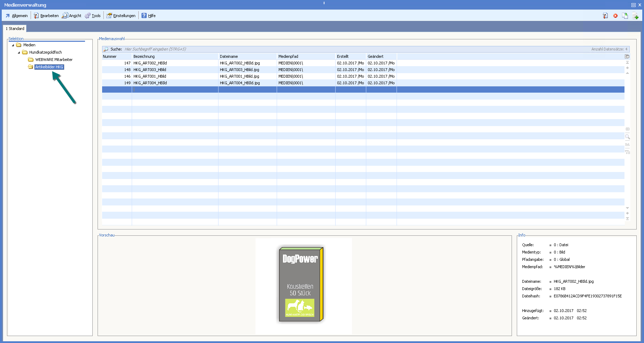Screen dimensions: 644x343
Task: Collapse the Medien tree node
Action: coord(13,45)
